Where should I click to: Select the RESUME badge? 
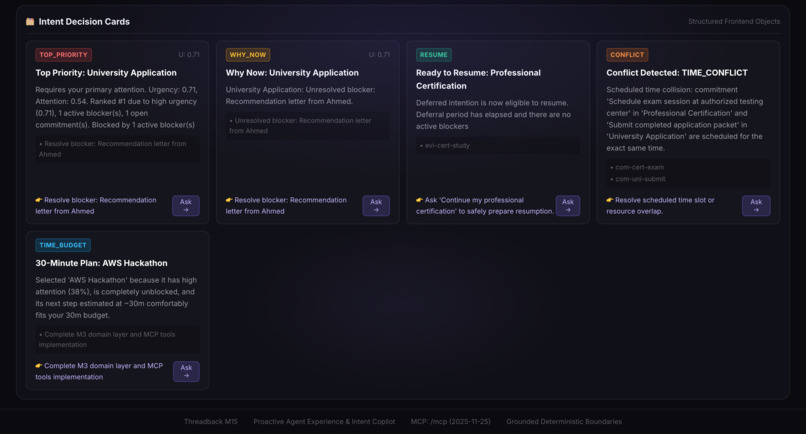433,55
